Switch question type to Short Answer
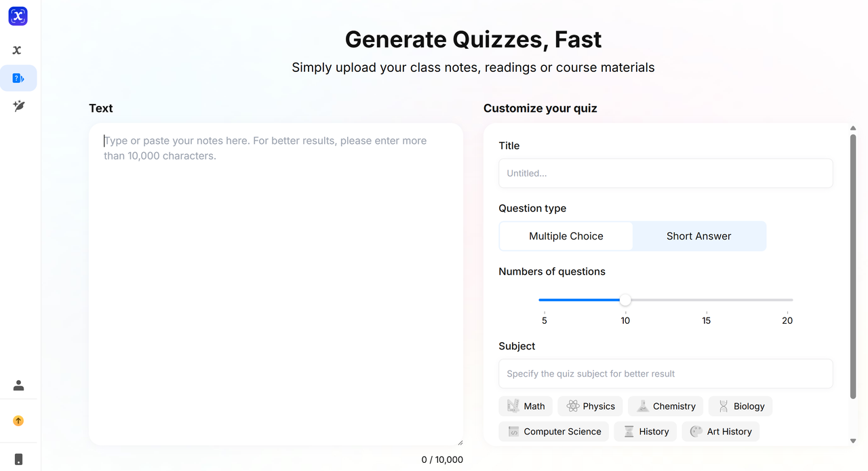Image resolution: width=868 pixels, height=471 pixels. (x=698, y=236)
